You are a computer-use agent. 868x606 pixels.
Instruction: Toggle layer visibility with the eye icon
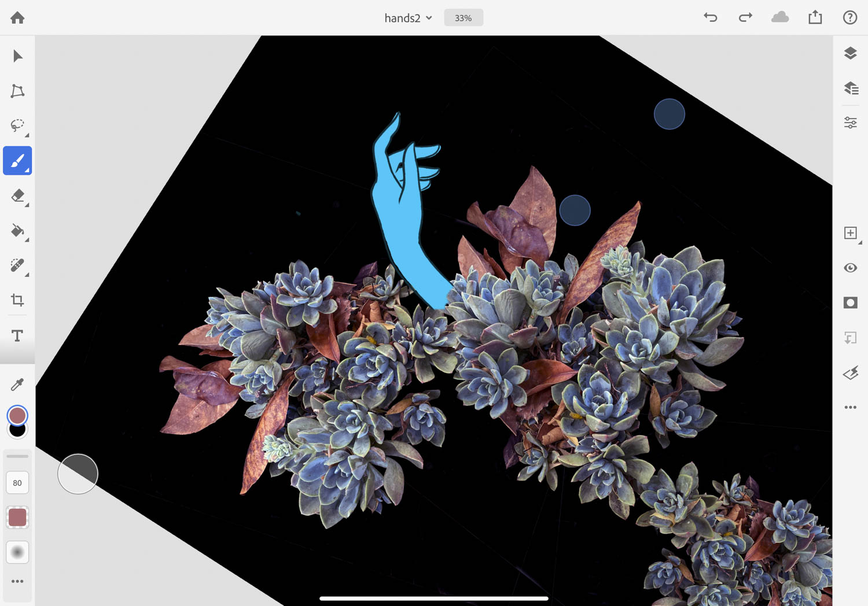(850, 268)
